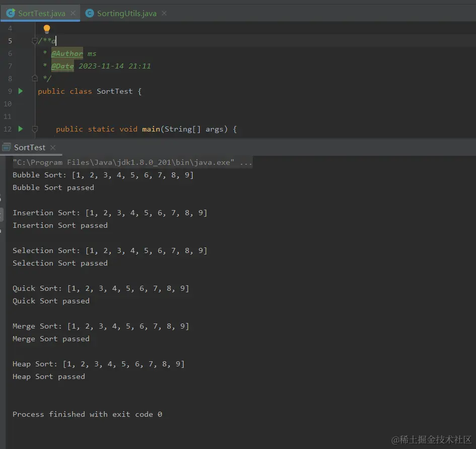Click the 'Insertion Sort passed' output line
The image size is (476, 449).
tap(60, 225)
